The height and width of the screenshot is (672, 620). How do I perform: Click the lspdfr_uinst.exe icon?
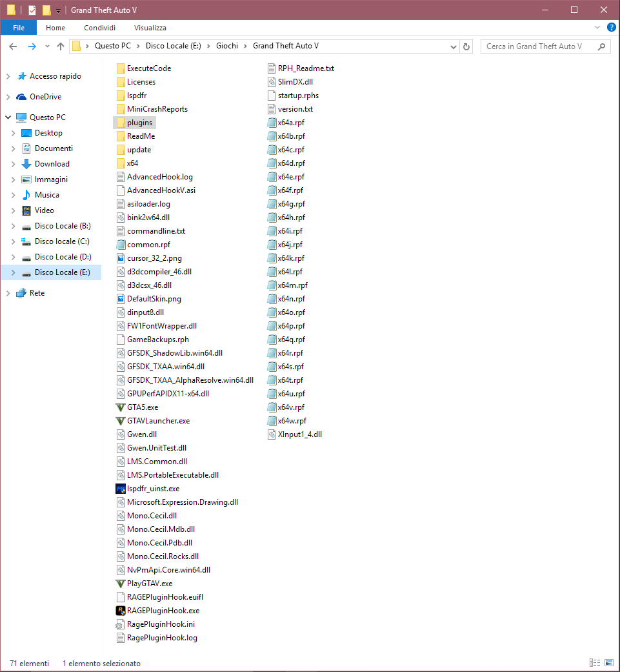121,489
